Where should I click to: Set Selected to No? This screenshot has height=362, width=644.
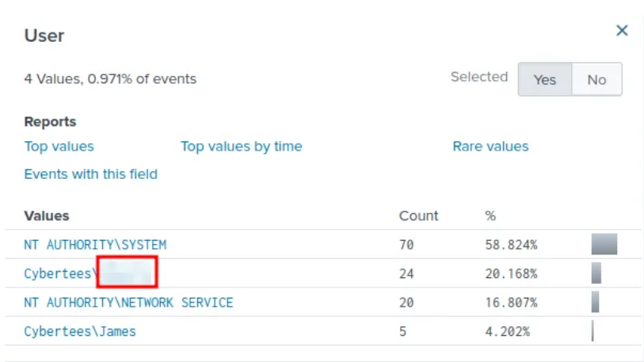(x=596, y=79)
